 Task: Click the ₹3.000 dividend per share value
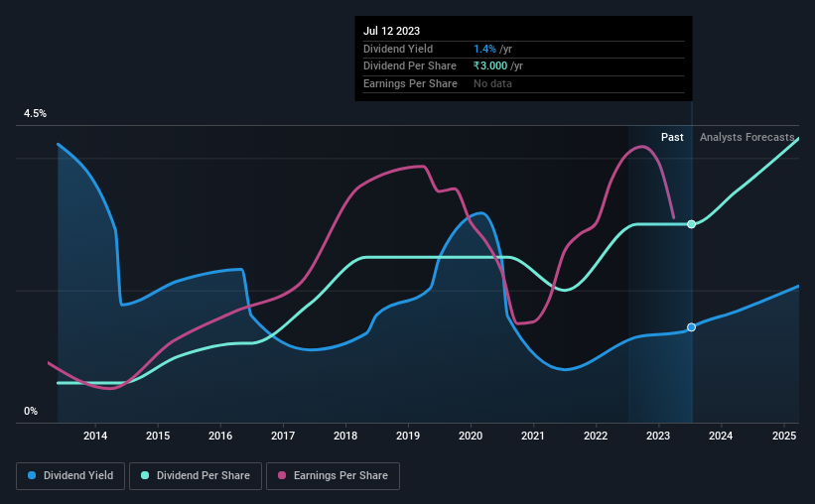pos(490,66)
